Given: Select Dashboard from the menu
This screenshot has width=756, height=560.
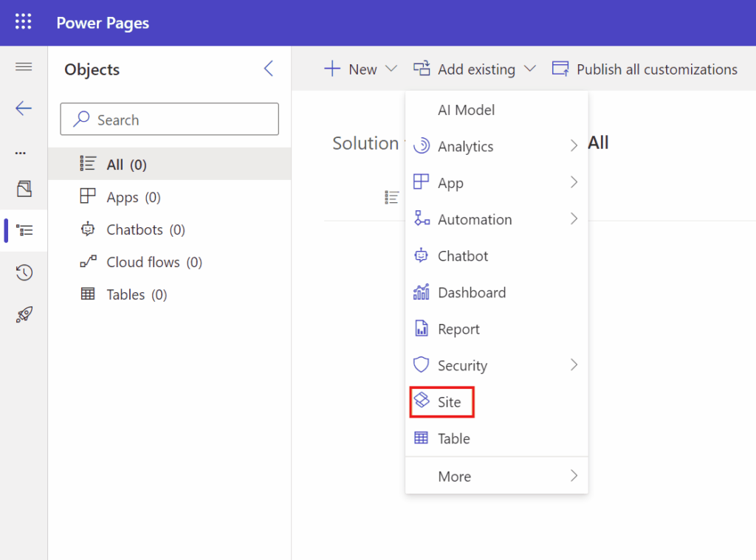Looking at the screenshot, I should pyautogui.click(x=471, y=293).
